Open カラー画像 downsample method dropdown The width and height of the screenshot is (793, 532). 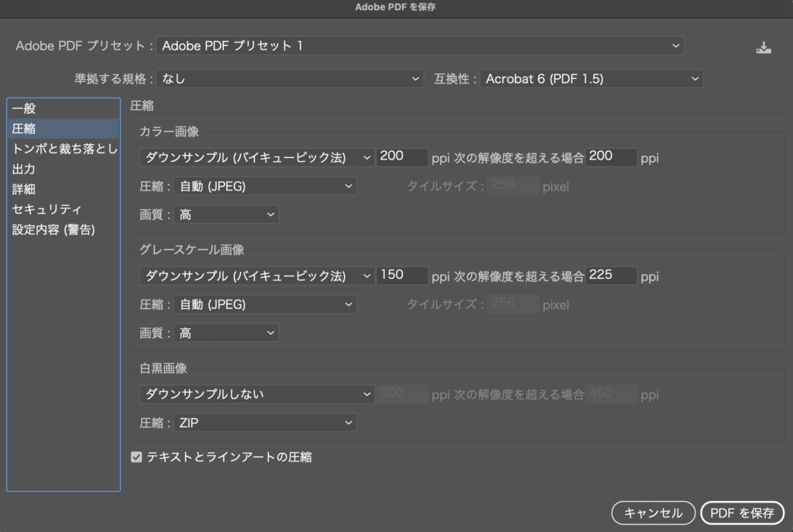point(257,157)
